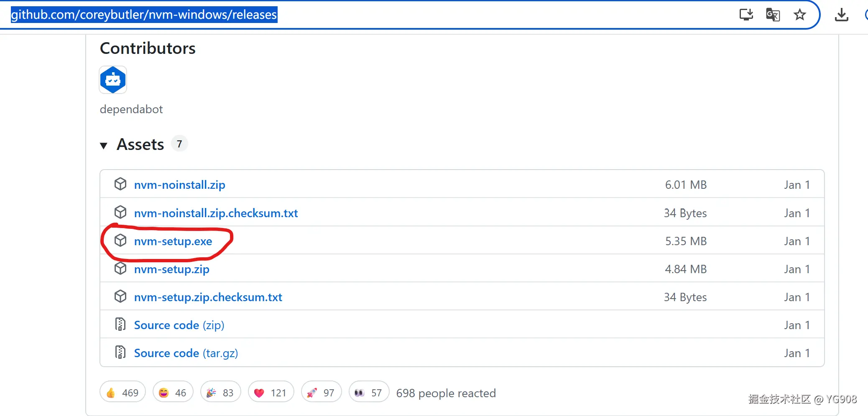Open the translate page icon
The height and width of the screenshot is (416, 868).
coord(773,15)
